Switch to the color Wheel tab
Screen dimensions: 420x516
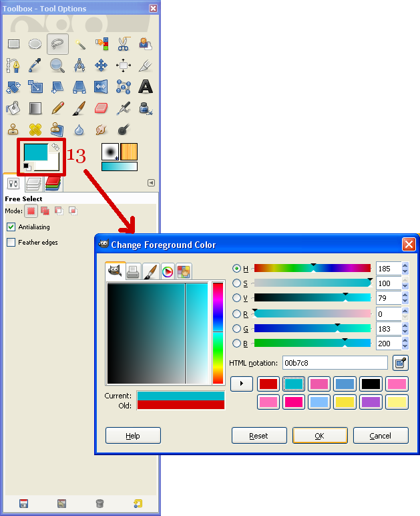tap(168, 272)
